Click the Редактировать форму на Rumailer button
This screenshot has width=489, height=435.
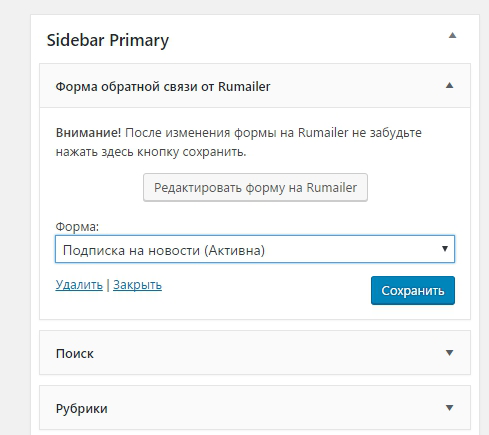tap(255, 187)
